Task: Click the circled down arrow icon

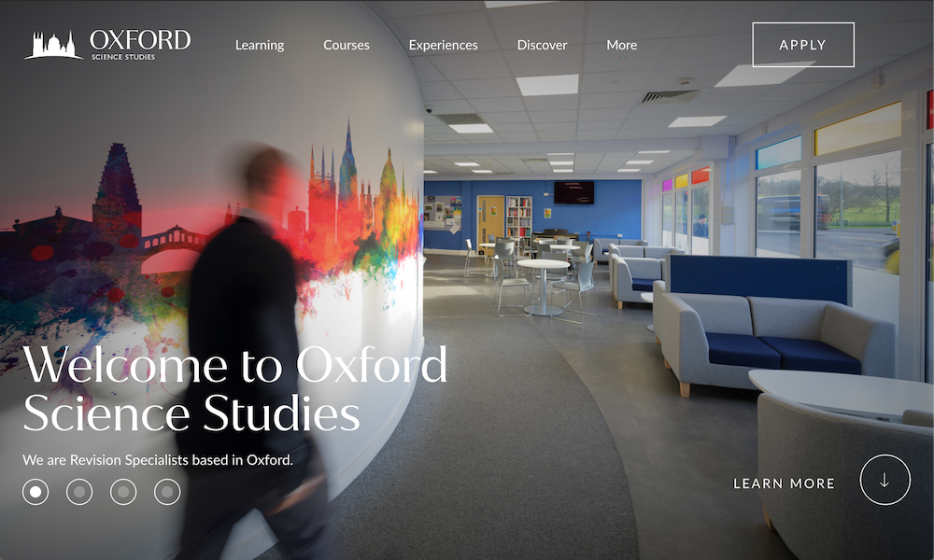Action: coord(884,480)
